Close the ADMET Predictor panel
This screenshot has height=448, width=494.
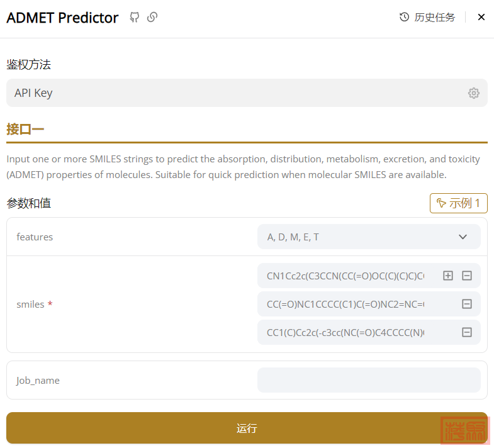[x=481, y=18]
